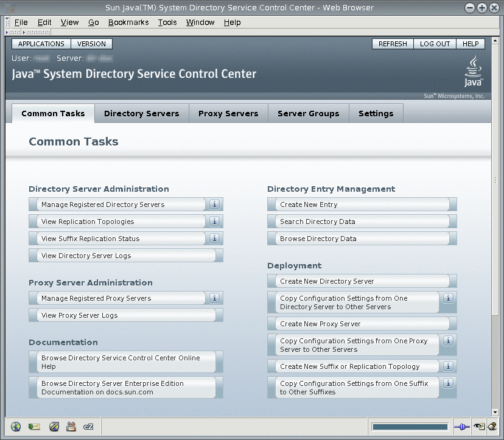Open the View menu
This screenshot has height=440, width=504.
point(70,23)
